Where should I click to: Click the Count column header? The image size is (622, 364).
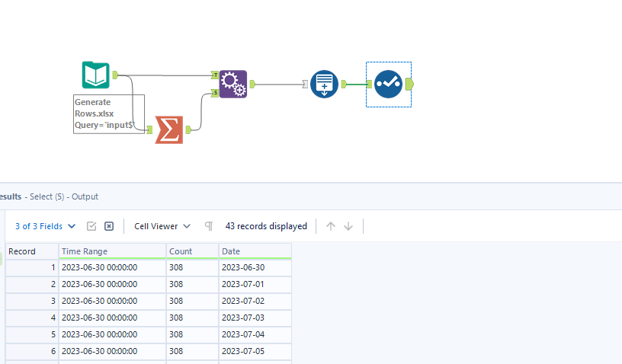[x=192, y=251]
